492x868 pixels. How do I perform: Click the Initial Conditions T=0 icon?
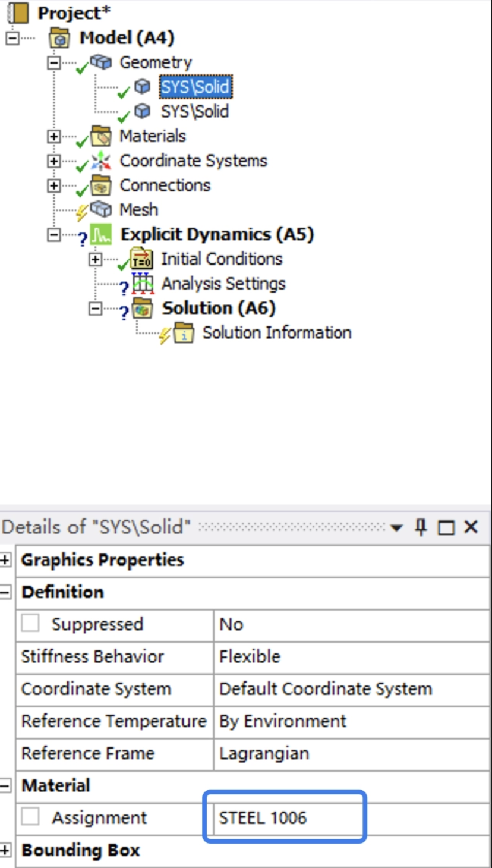[142, 259]
